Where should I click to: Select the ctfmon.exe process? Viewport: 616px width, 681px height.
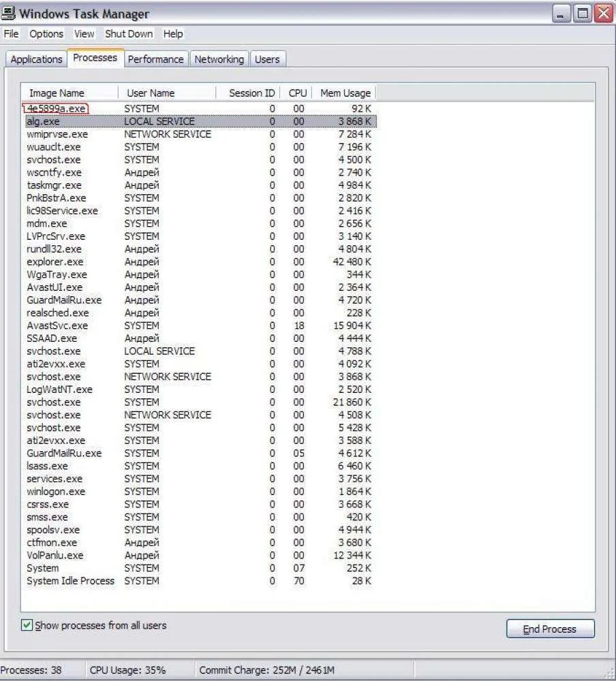pos(200,543)
